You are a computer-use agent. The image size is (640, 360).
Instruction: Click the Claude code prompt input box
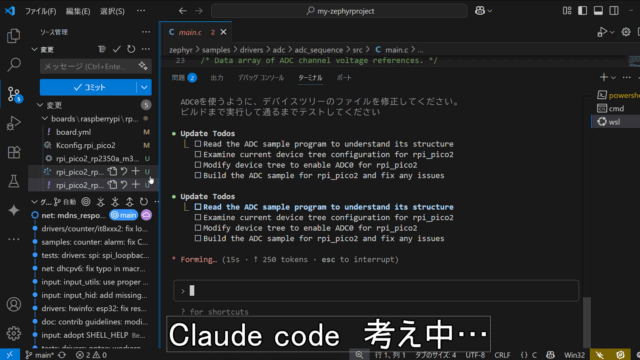(376, 291)
